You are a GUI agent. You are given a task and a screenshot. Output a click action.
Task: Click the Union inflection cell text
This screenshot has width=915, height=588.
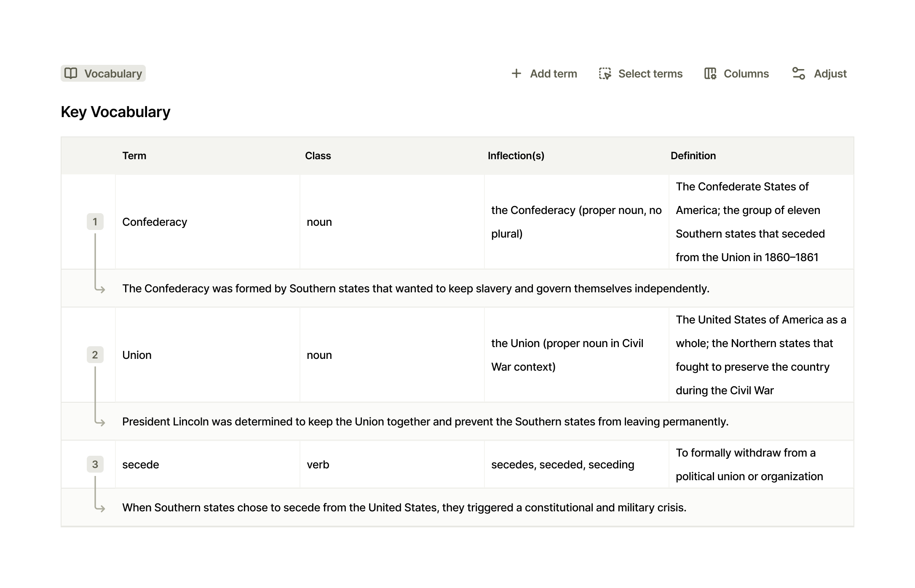tap(567, 355)
